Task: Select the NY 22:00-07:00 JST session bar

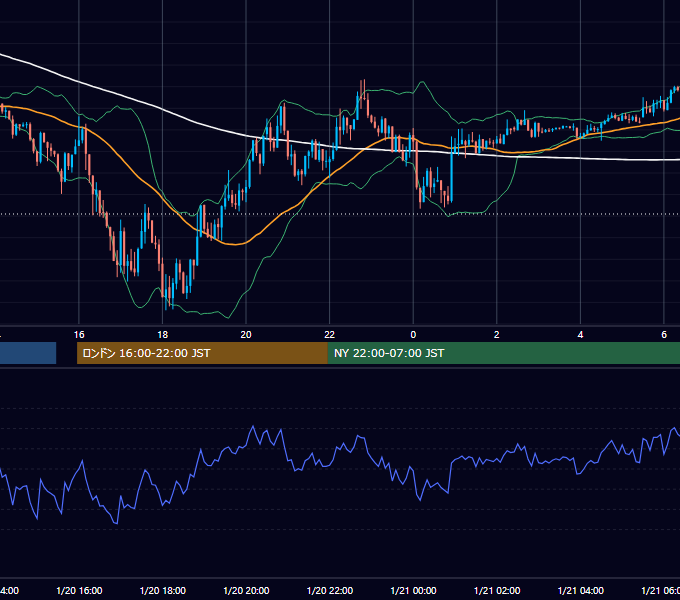Action: click(x=503, y=353)
